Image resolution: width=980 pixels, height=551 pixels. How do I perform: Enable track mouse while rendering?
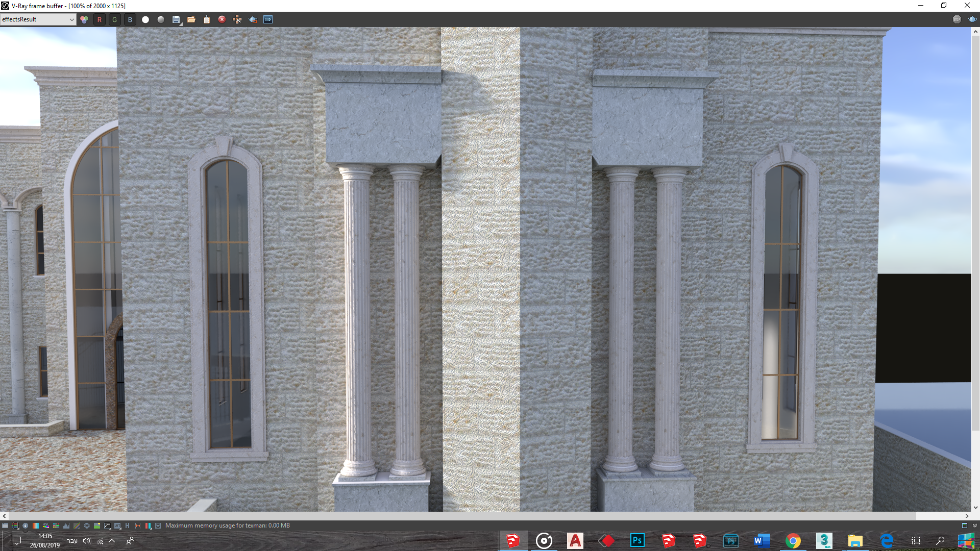tap(237, 19)
